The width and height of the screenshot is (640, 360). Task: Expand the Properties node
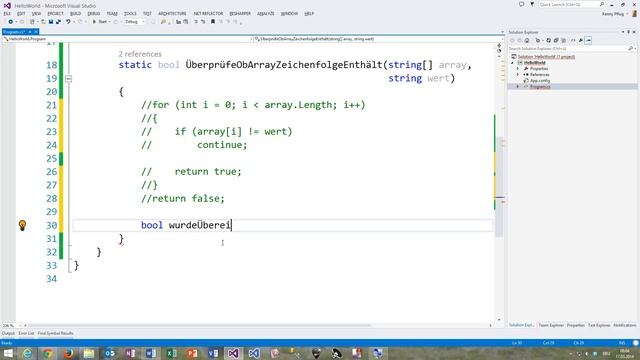[518, 69]
